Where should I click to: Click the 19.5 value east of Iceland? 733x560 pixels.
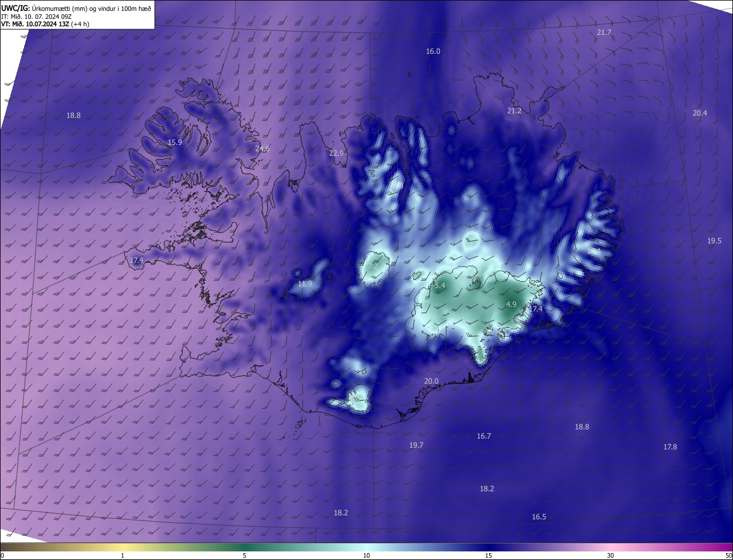click(714, 241)
